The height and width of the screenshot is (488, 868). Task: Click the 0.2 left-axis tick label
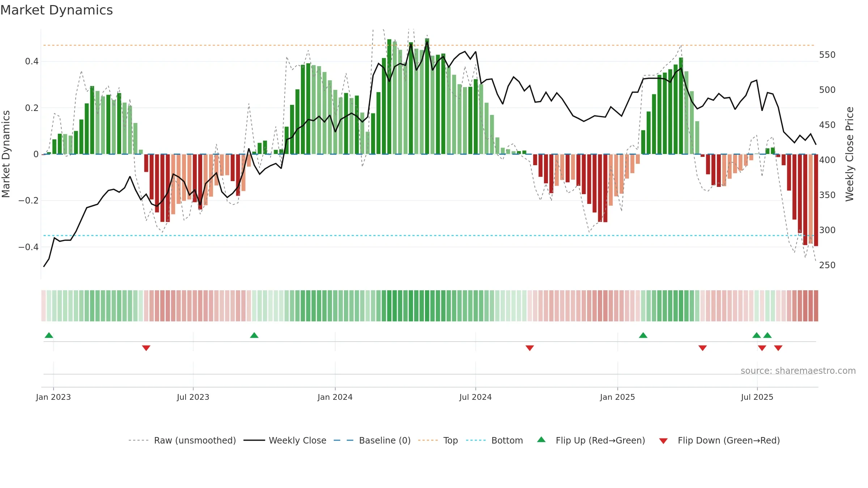coord(32,108)
